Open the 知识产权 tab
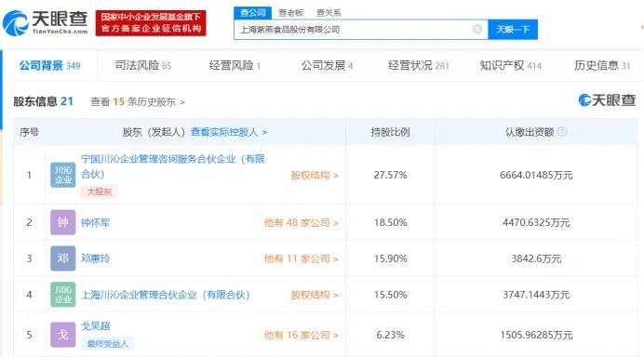Screen dimensions: 644x357 pos(511,65)
